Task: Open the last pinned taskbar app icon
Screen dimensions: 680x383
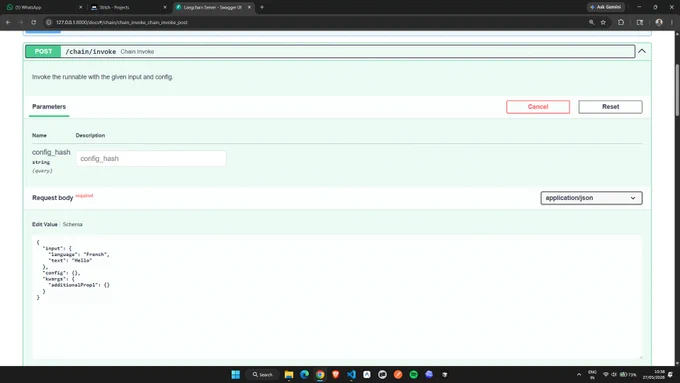Action: pyautogui.click(x=445, y=374)
